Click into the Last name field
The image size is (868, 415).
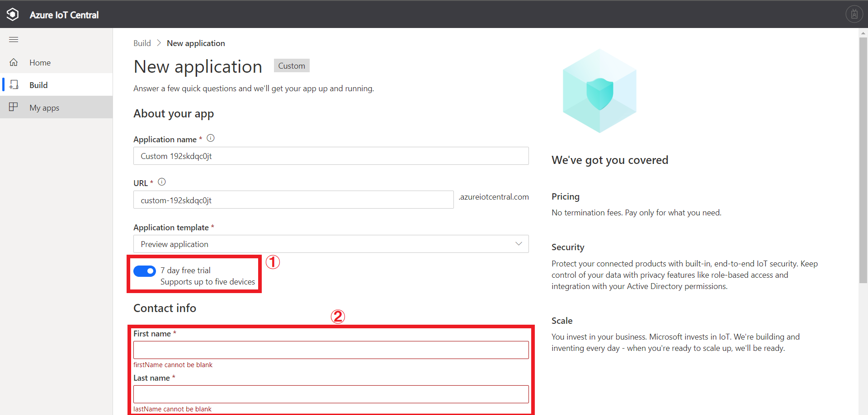point(331,394)
